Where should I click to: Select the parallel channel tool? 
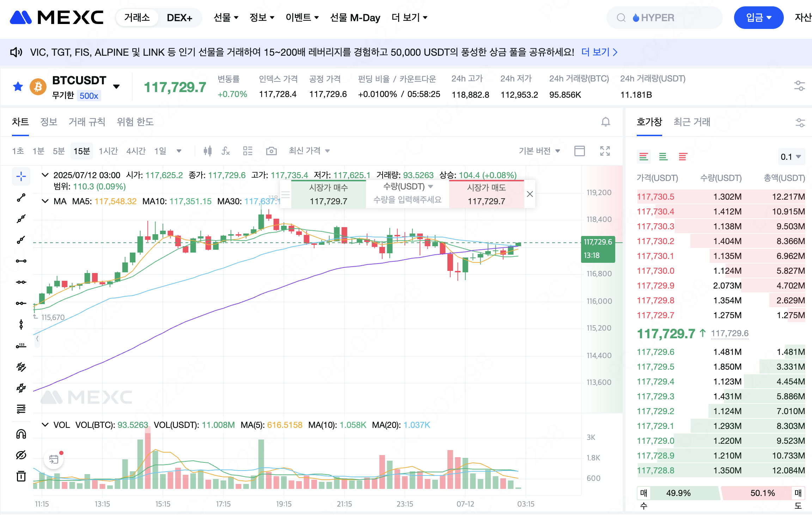pos(21,367)
